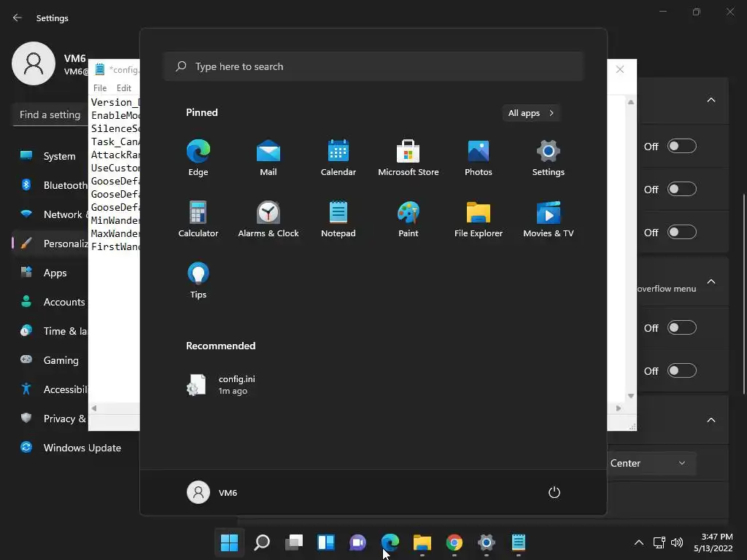
Task: Open pinned File Explorer app
Action: (479, 219)
